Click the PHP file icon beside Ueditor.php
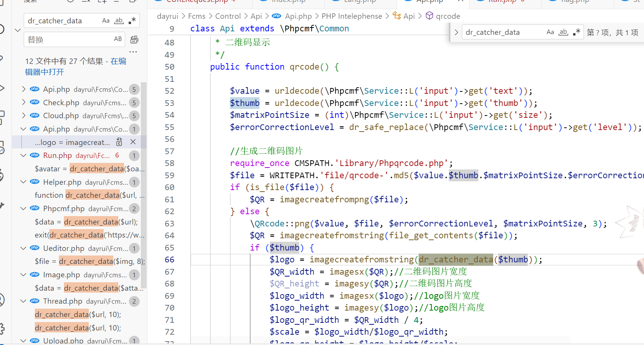 (x=35, y=248)
